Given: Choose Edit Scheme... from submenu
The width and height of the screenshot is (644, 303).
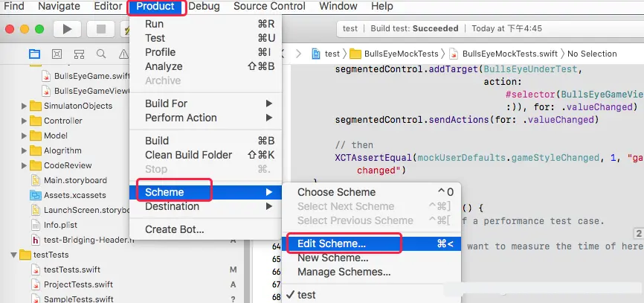Looking at the screenshot, I should tap(331, 243).
